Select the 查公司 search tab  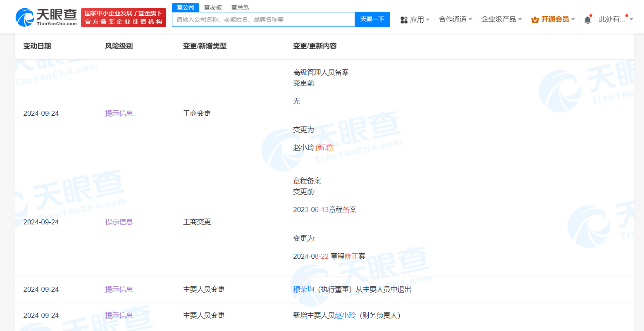(x=186, y=7)
